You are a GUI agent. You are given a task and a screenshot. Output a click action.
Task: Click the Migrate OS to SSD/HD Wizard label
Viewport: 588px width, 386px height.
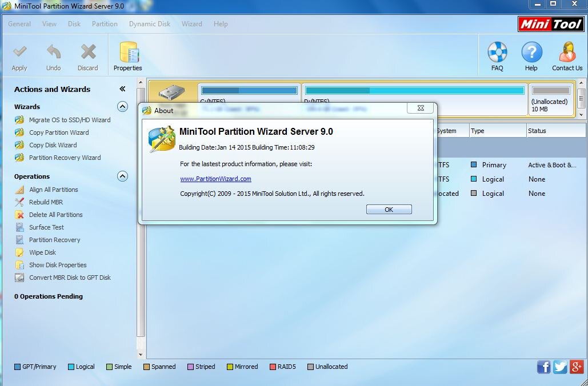(x=70, y=120)
